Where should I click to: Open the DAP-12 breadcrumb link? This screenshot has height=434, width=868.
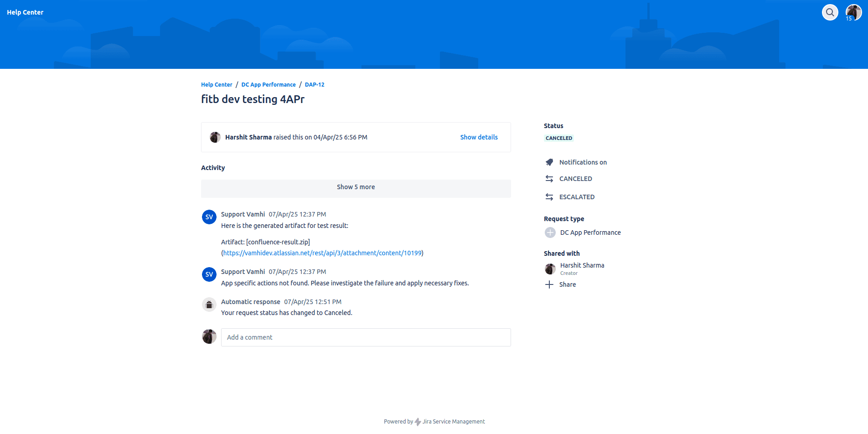tap(315, 85)
